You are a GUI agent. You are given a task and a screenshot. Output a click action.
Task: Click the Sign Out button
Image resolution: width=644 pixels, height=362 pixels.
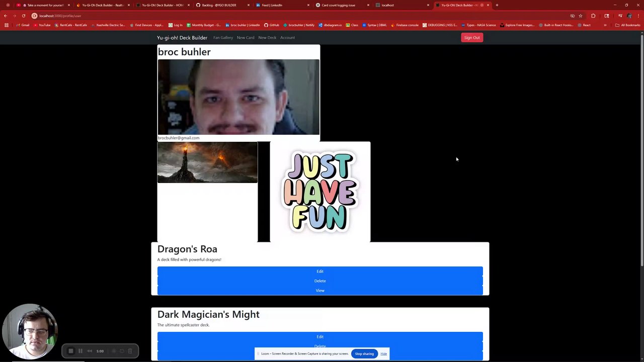click(472, 38)
